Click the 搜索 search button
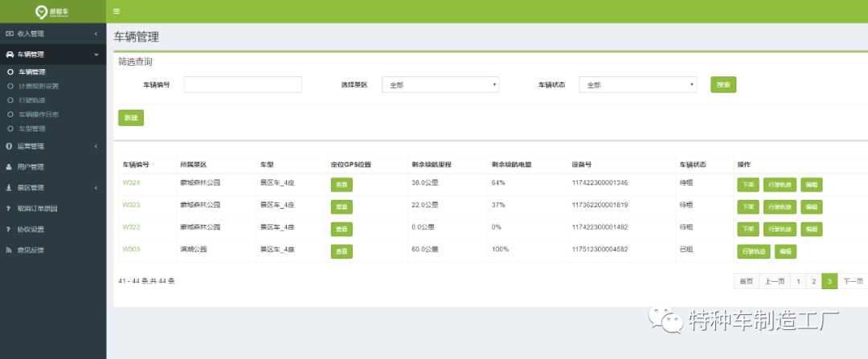The width and height of the screenshot is (868, 359). [x=723, y=84]
